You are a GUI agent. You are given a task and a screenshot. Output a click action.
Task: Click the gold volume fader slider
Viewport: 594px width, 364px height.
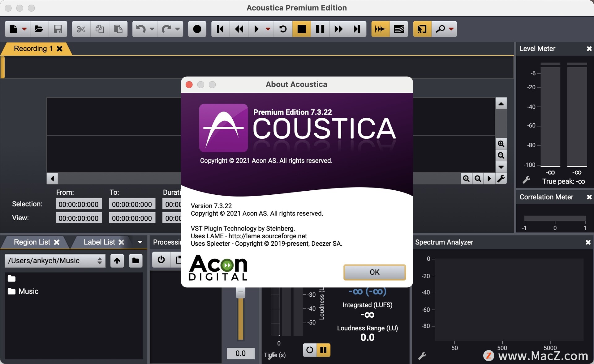tap(241, 293)
